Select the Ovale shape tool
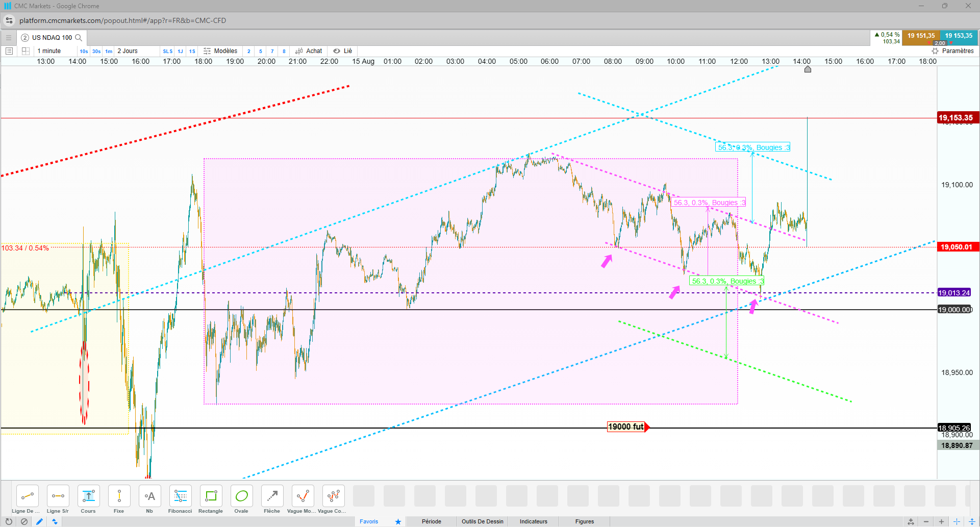 tap(241, 499)
